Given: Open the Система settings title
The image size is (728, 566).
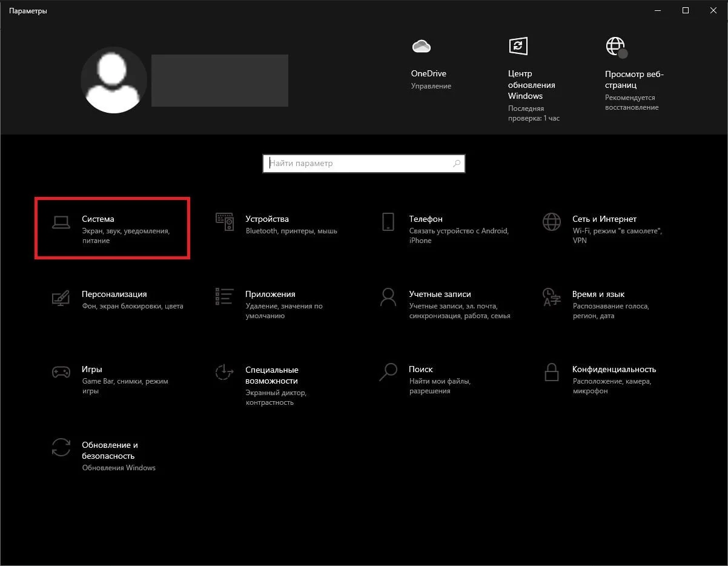Looking at the screenshot, I should point(98,219).
